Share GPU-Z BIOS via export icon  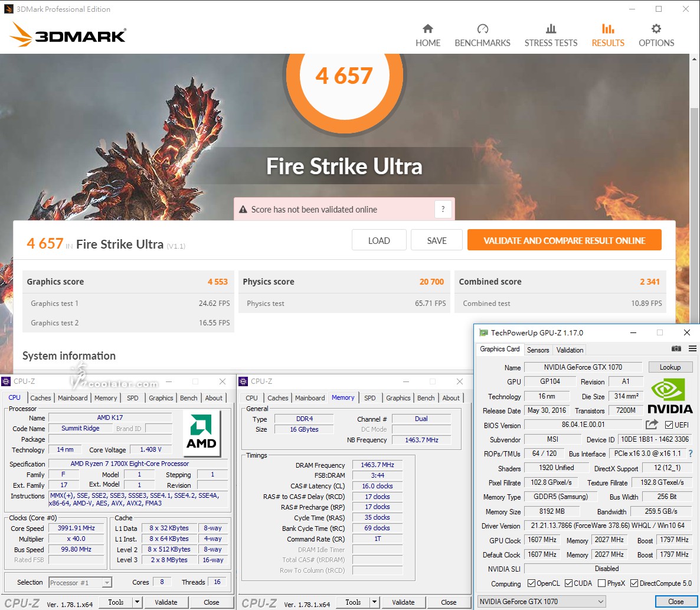point(652,424)
